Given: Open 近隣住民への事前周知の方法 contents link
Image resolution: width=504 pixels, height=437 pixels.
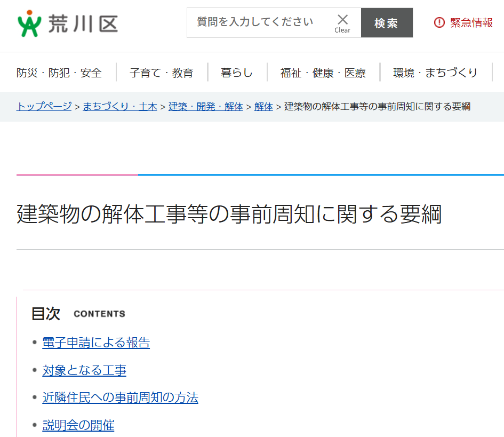Looking at the screenshot, I should (120, 398).
